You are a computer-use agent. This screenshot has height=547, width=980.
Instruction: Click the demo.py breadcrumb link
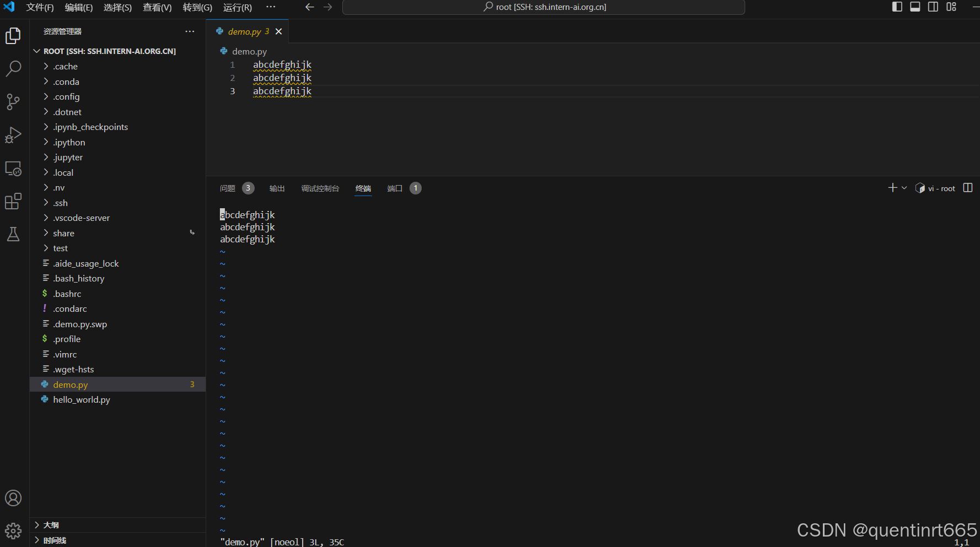249,51
